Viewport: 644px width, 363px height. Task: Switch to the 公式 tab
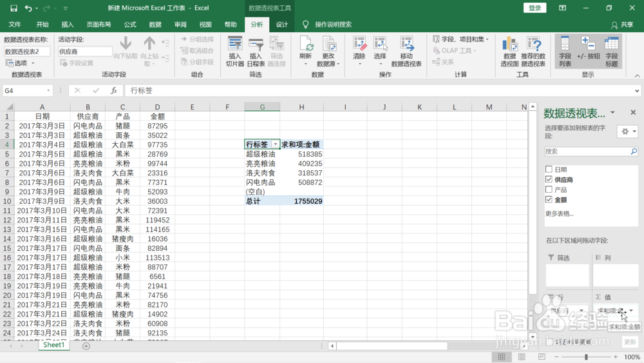click(x=130, y=25)
